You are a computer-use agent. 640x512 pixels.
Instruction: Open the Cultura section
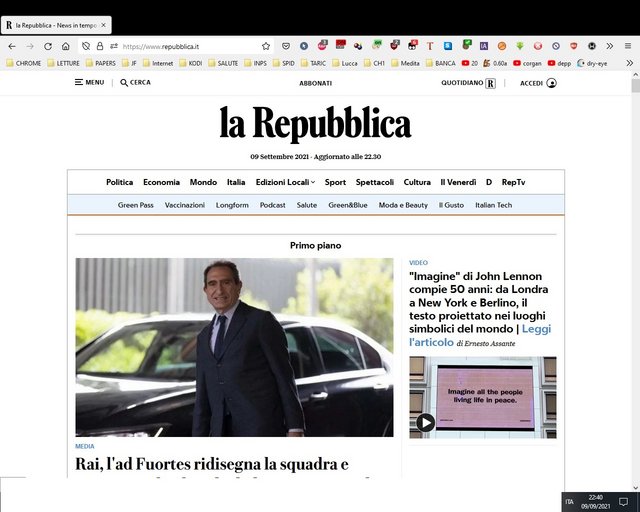pyautogui.click(x=417, y=182)
